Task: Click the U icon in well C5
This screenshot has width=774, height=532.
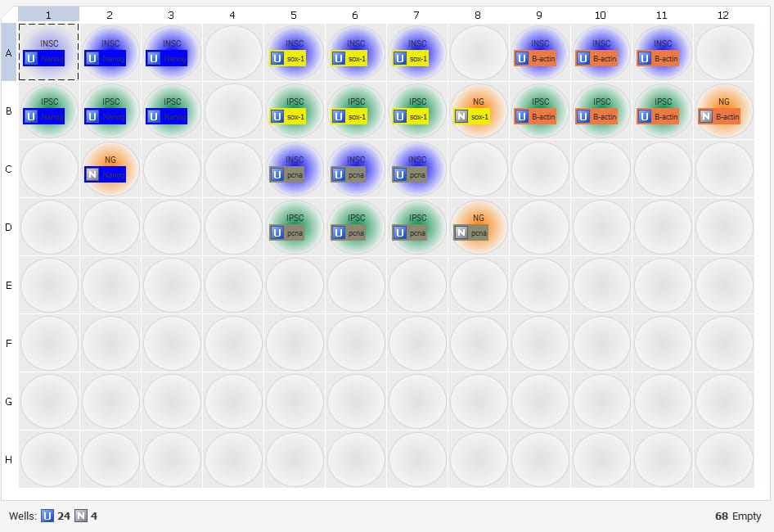Action: click(277, 174)
